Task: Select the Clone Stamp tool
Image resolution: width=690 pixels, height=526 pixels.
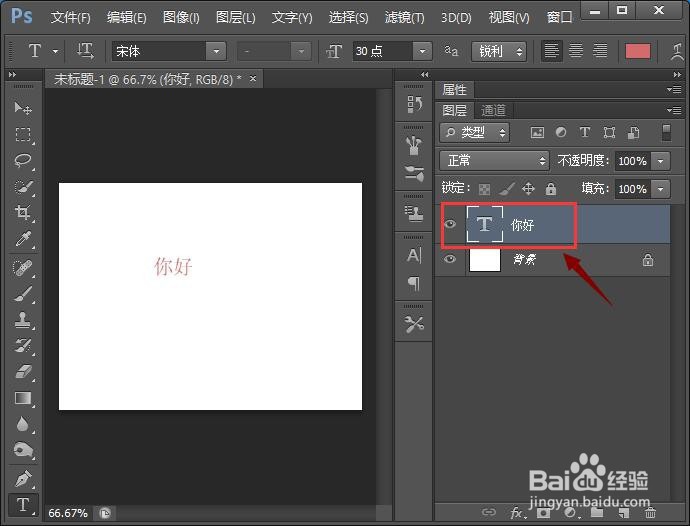Action: click(x=23, y=320)
